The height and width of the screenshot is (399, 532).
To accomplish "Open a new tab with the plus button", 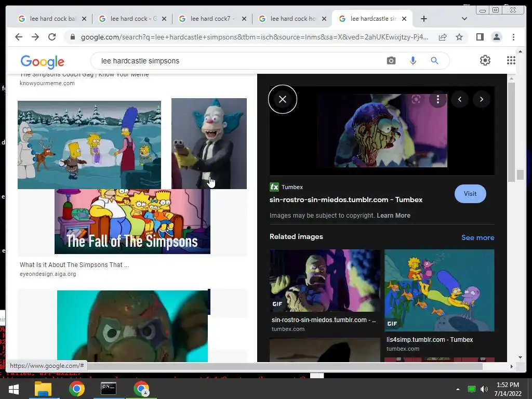I will [x=424, y=19].
